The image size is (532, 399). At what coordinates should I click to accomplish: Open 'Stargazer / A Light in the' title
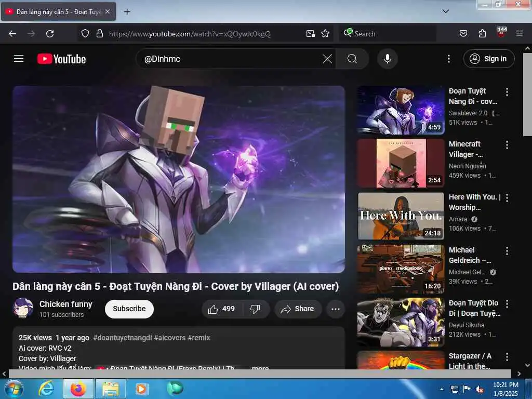470,361
